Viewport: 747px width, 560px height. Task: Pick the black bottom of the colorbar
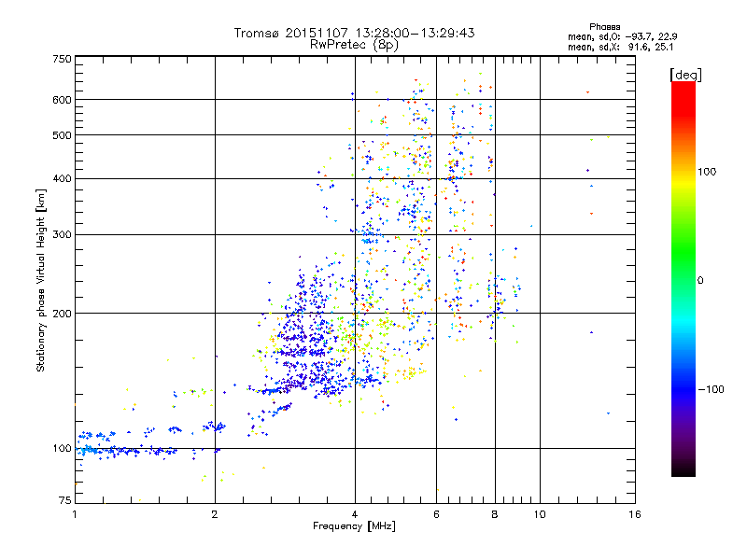[684, 469]
